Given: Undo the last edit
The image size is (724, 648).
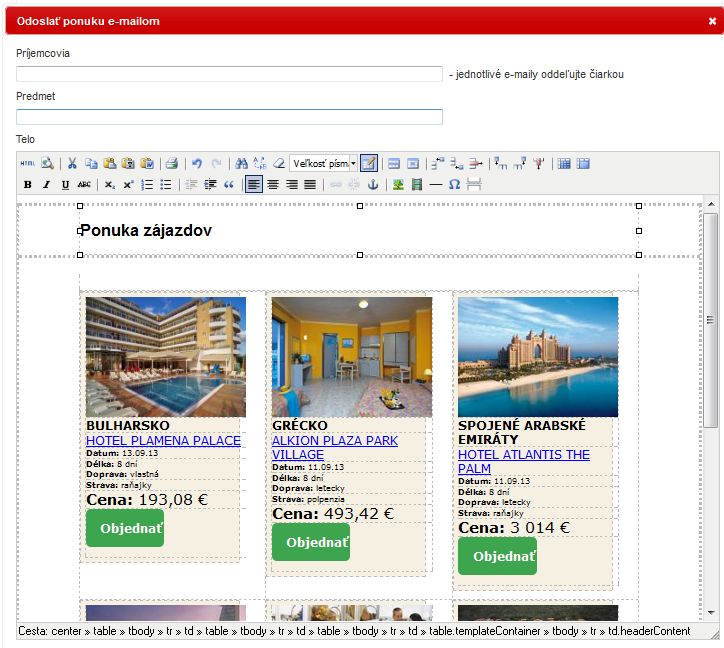Looking at the screenshot, I should click(x=197, y=164).
